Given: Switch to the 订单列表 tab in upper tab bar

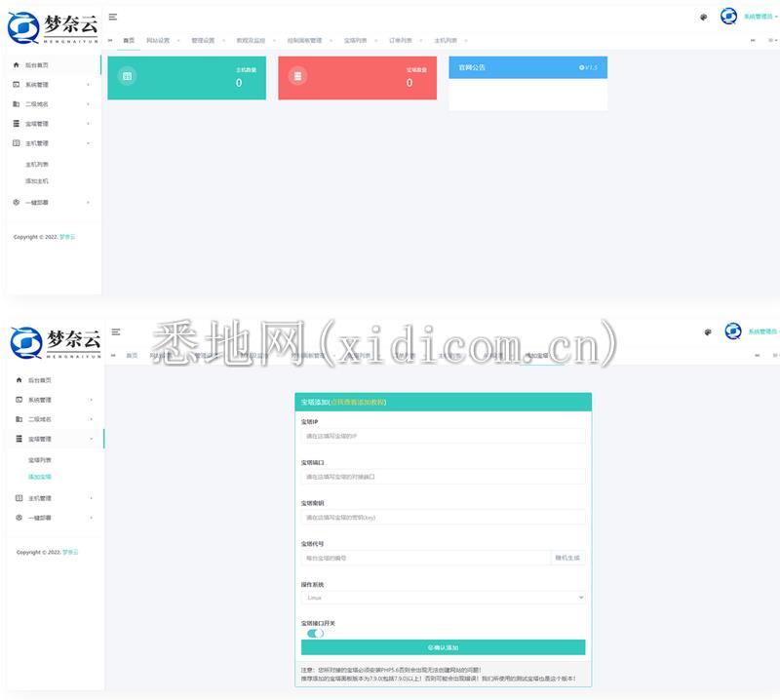Looking at the screenshot, I should [401, 41].
